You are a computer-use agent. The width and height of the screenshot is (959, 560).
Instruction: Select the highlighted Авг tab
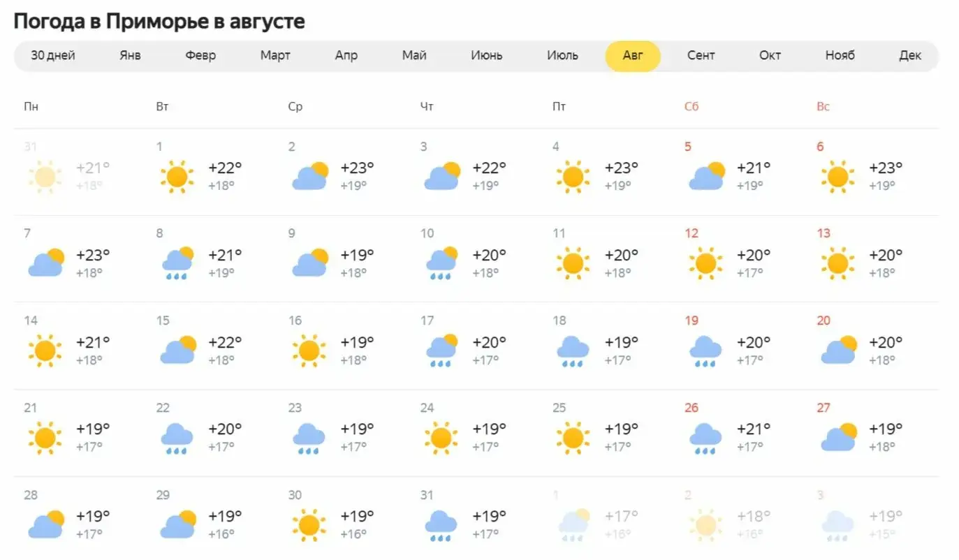tap(633, 56)
